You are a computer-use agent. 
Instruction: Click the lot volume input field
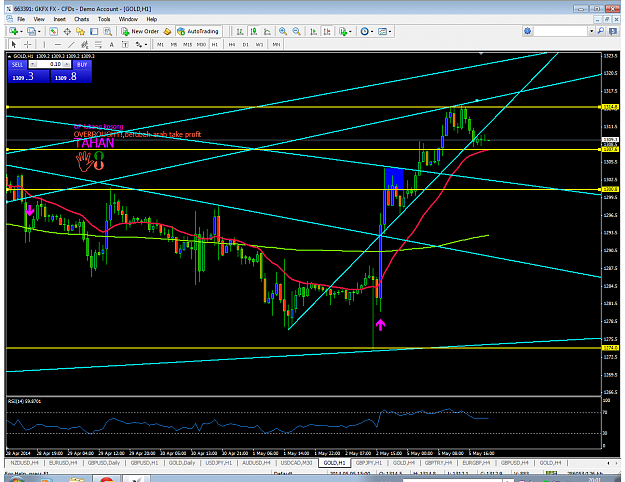[50, 64]
